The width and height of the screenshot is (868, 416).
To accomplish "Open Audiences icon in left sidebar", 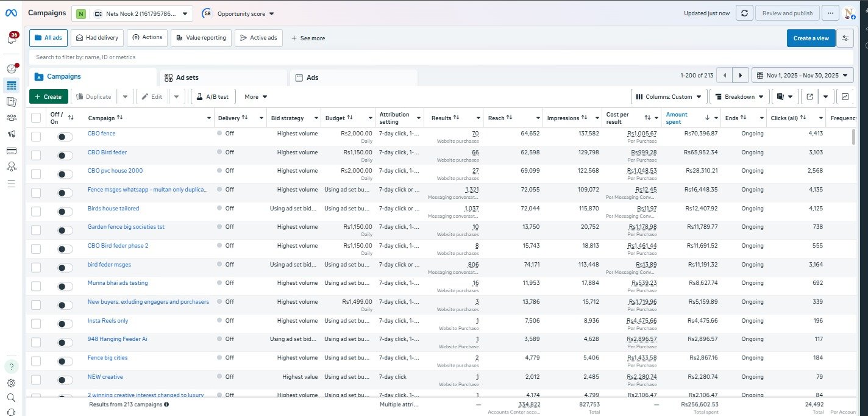I will coord(11,118).
